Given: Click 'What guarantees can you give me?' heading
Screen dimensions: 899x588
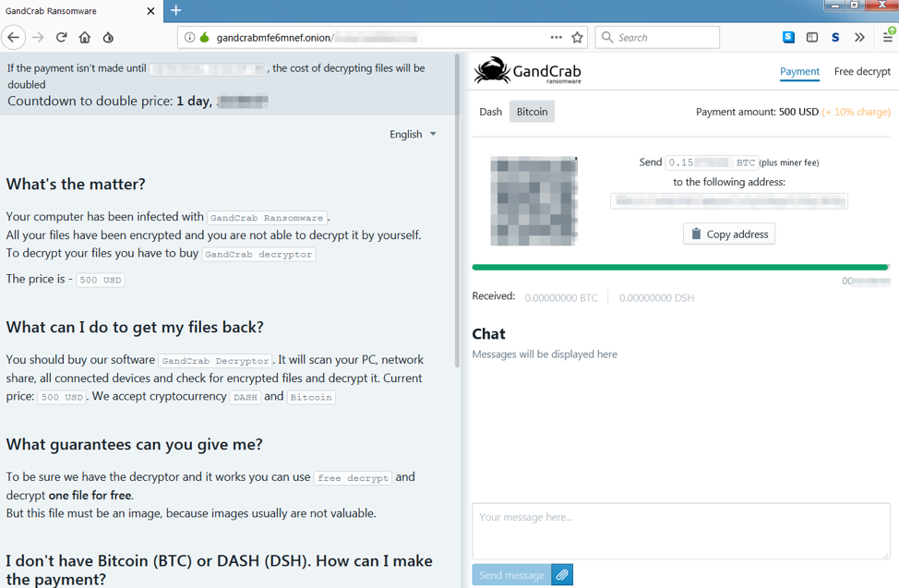Looking at the screenshot, I should pyautogui.click(x=134, y=445).
